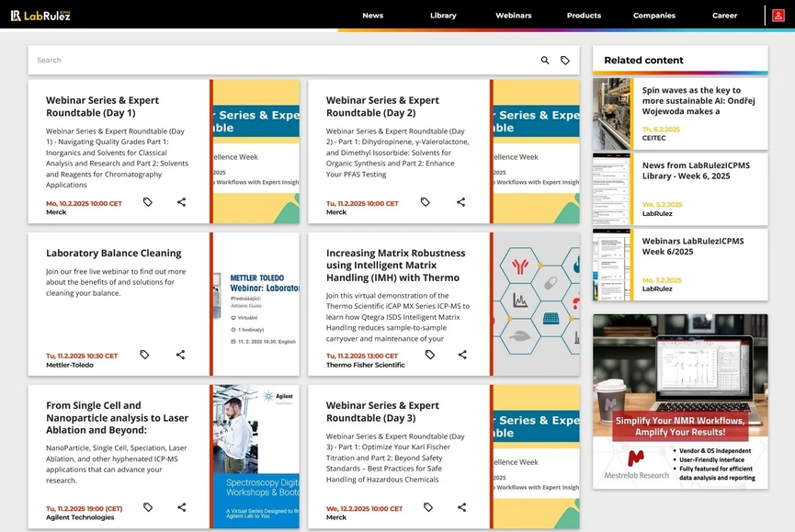The image size is (795, 532).
Task: Click the search magnifier icon
Action: pos(545,61)
